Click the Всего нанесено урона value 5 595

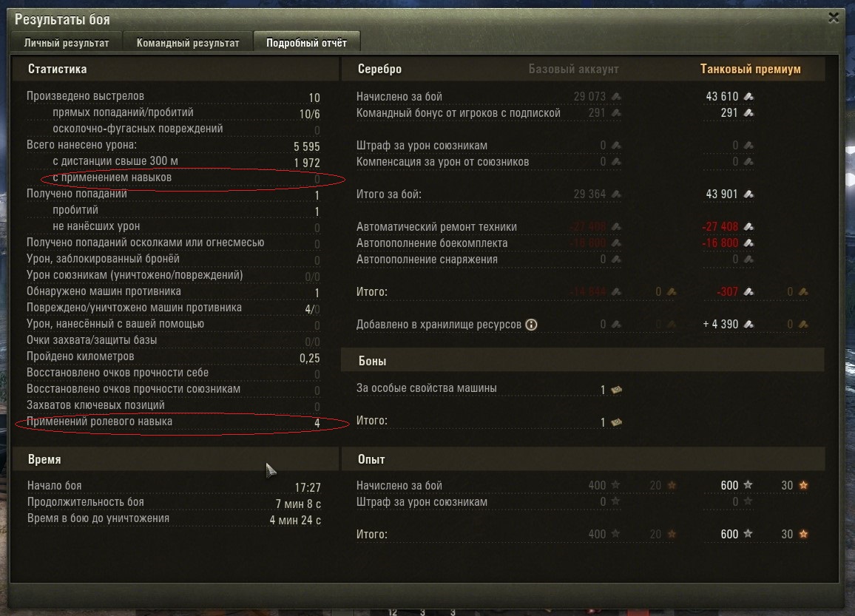coord(306,146)
